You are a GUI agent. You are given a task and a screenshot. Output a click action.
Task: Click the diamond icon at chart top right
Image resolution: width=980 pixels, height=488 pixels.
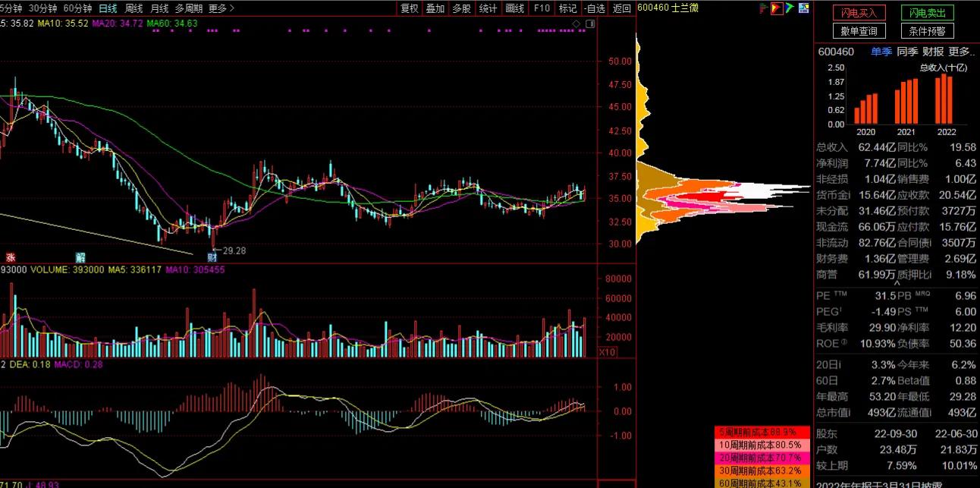[x=576, y=24]
